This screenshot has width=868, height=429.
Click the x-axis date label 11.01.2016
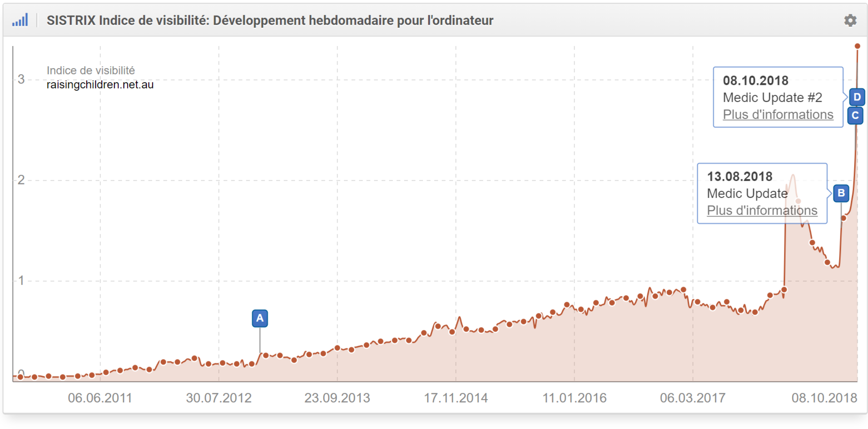pos(574,398)
